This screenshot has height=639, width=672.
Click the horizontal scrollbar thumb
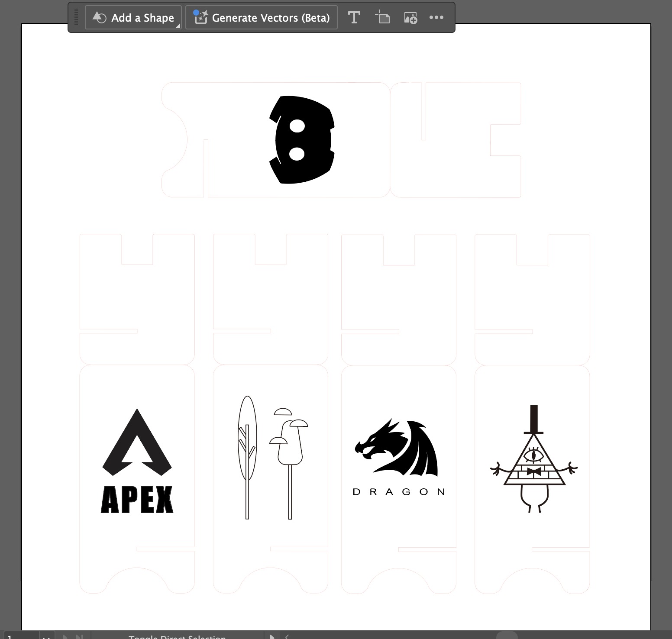click(x=507, y=636)
